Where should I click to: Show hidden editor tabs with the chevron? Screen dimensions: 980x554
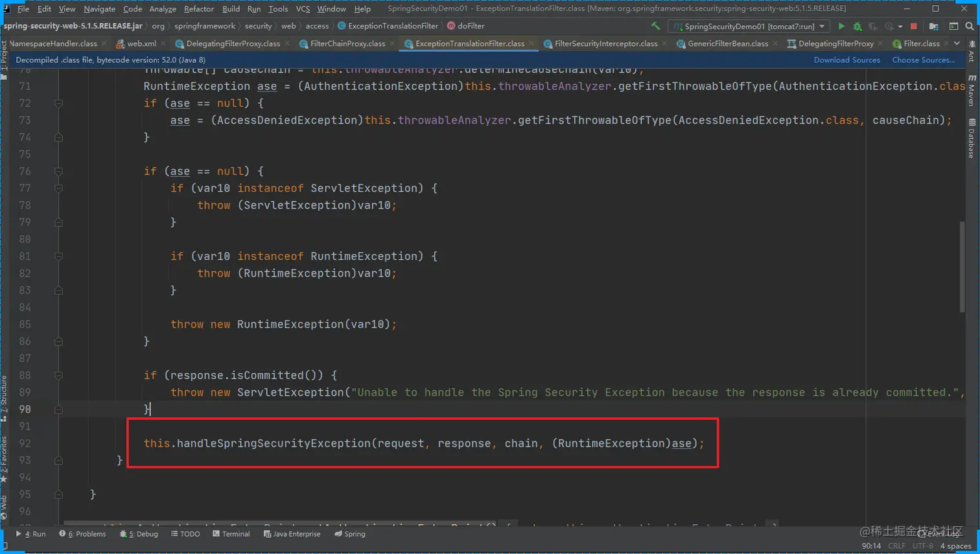957,43
